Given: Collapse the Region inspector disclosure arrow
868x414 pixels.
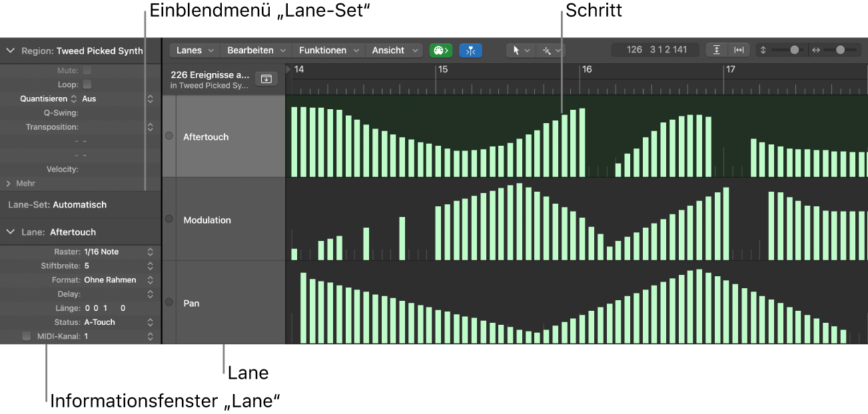Looking at the screenshot, I should 11,51.
